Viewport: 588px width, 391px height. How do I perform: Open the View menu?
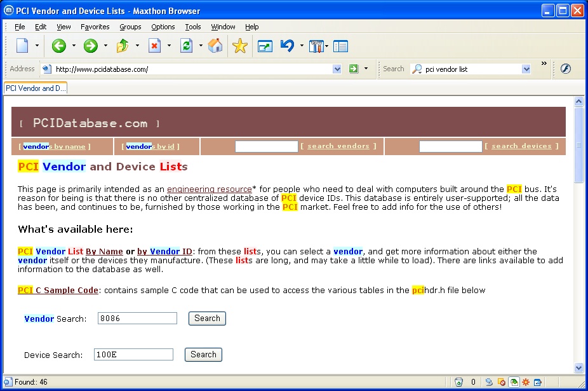(63, 27)
